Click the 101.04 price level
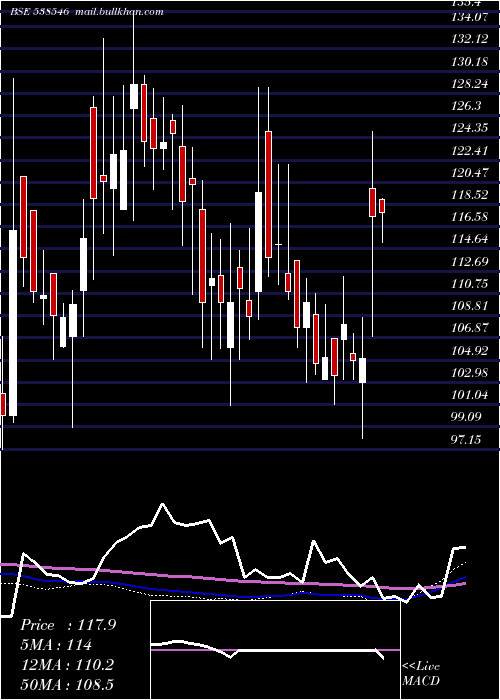This screenshot has height=700, width=500. point(469,395)
